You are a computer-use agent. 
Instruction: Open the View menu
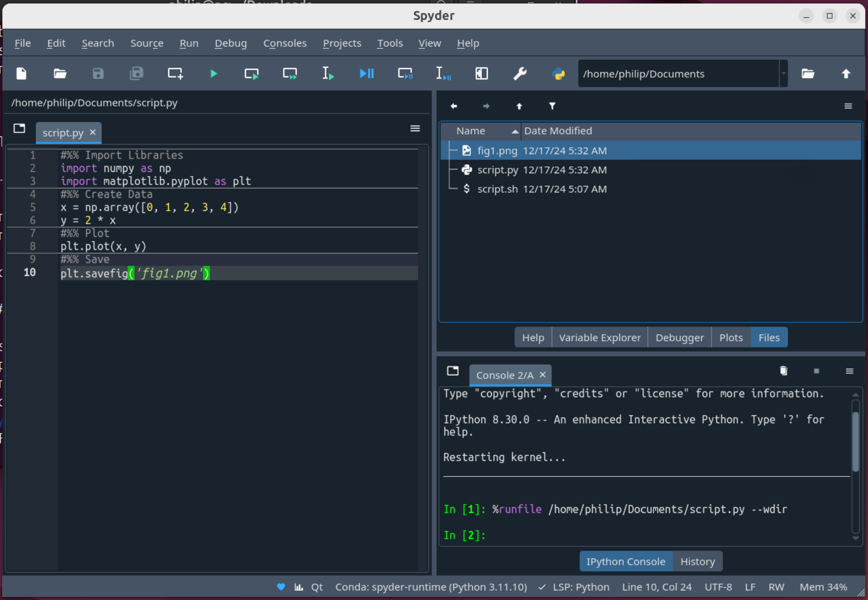(x=429, y=43)
